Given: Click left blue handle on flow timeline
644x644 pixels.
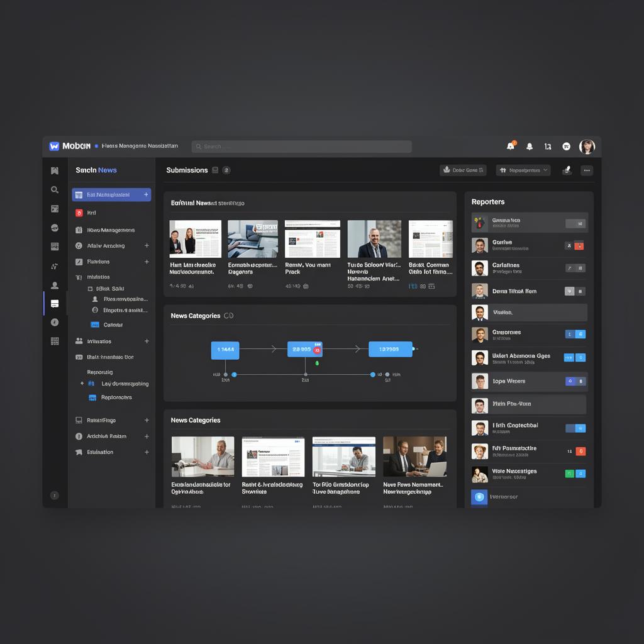Looking at the screenshot, I should coord(234,375).
